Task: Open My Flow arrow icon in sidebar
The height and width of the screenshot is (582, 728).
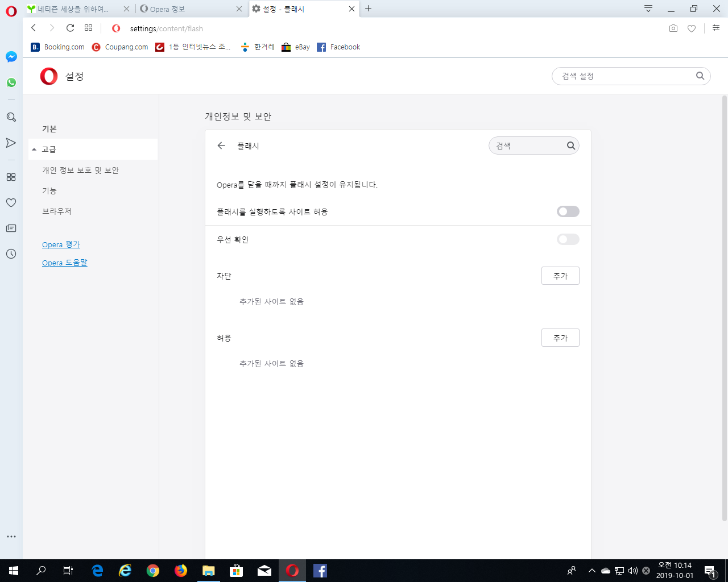Action: [11, 143]
